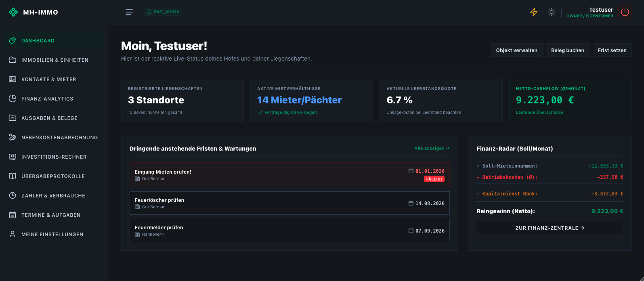This screenshot has height=281, width=644.
Task: Click building icon beside Hannover-1
Action: point(138,234)
